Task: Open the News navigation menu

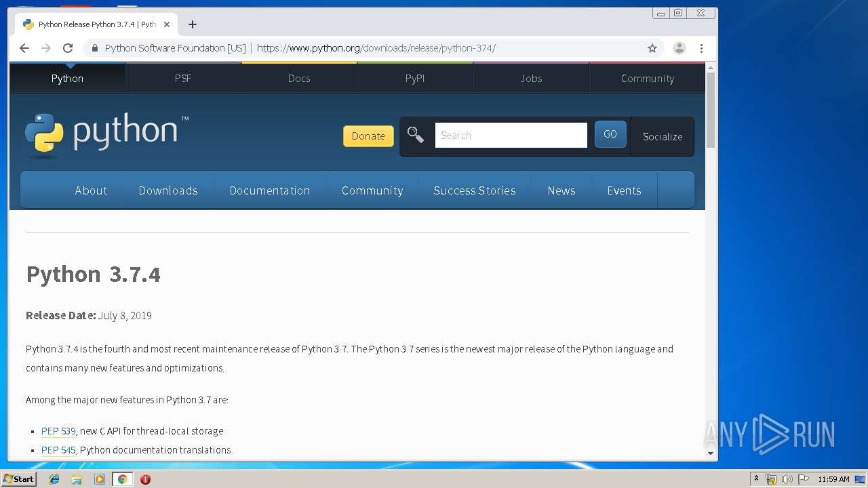Action: (561, 190)
